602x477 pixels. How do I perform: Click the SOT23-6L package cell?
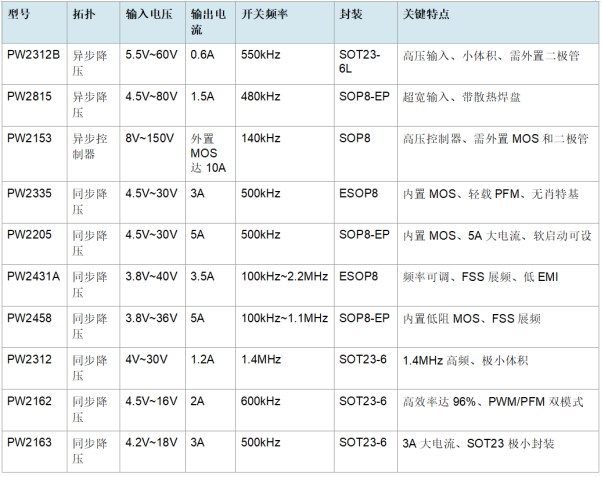pos(366,64)
